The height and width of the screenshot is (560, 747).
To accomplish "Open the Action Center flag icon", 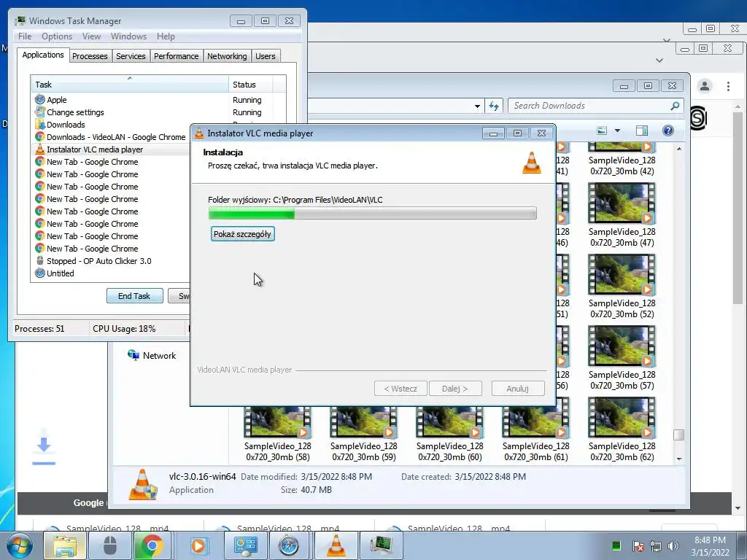I will (638, 546).
